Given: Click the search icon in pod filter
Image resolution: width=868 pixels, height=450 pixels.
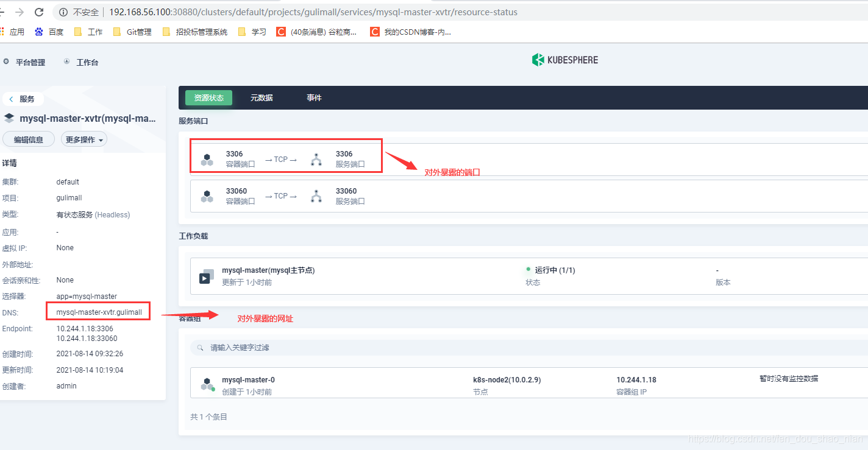Looking at the screenshot, I should (x=201, y=348).
